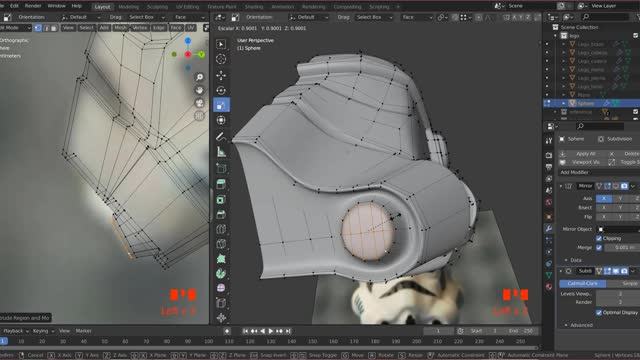Switch to the Shading workspace tab

pyautogui.click(x=254, y=7)
